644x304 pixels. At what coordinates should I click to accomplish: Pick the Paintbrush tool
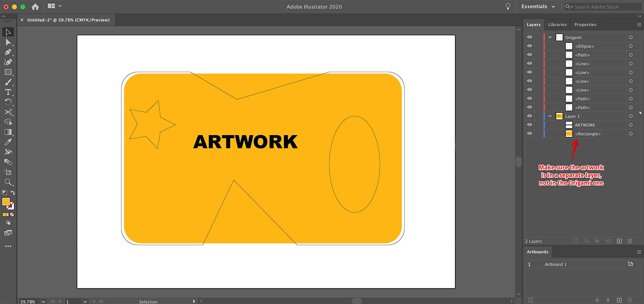pyautogui.click(x=8, y=82)
